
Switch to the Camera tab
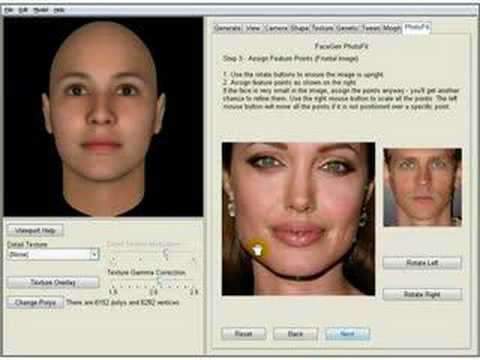coord(276,28)
